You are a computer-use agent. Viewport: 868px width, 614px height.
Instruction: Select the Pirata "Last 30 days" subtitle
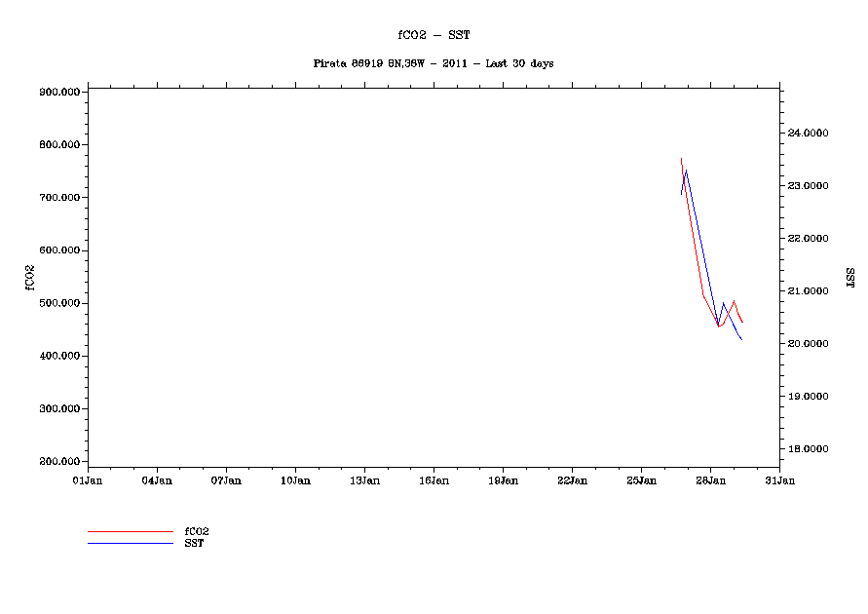434,63
